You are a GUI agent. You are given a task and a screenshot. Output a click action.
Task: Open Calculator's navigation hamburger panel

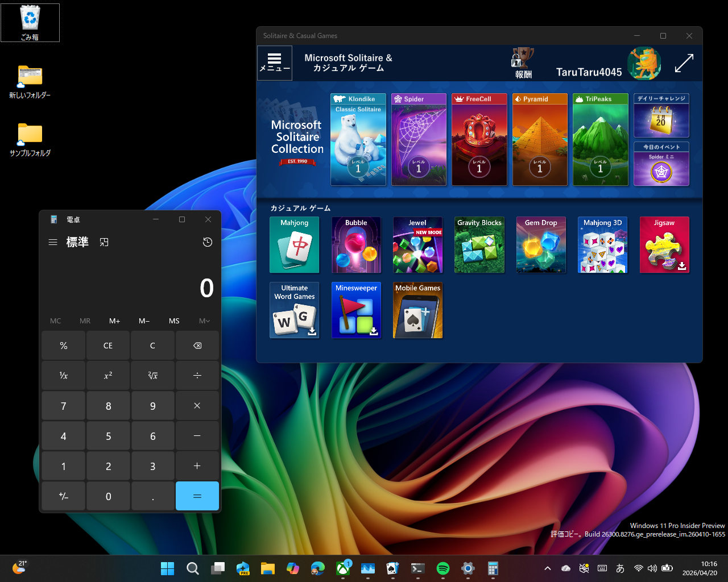53,242
